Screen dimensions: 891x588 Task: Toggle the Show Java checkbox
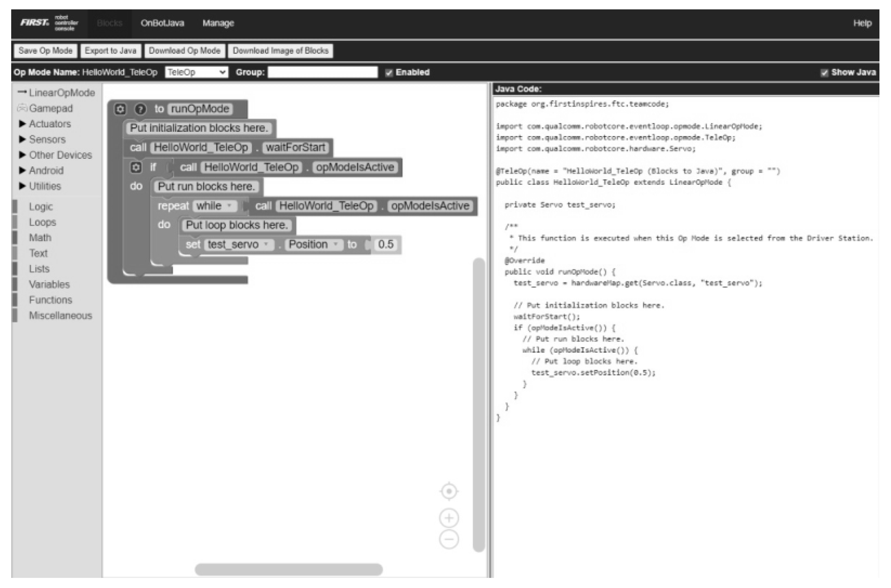point(824,73)
